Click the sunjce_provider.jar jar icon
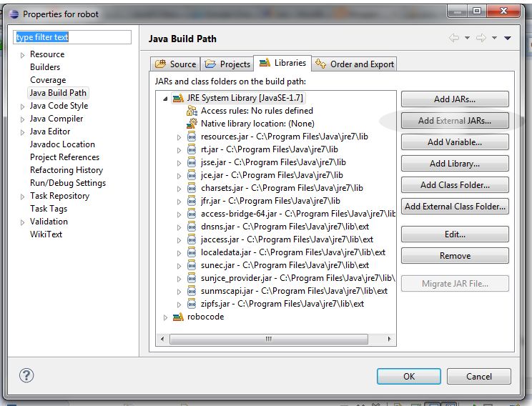 192,278
